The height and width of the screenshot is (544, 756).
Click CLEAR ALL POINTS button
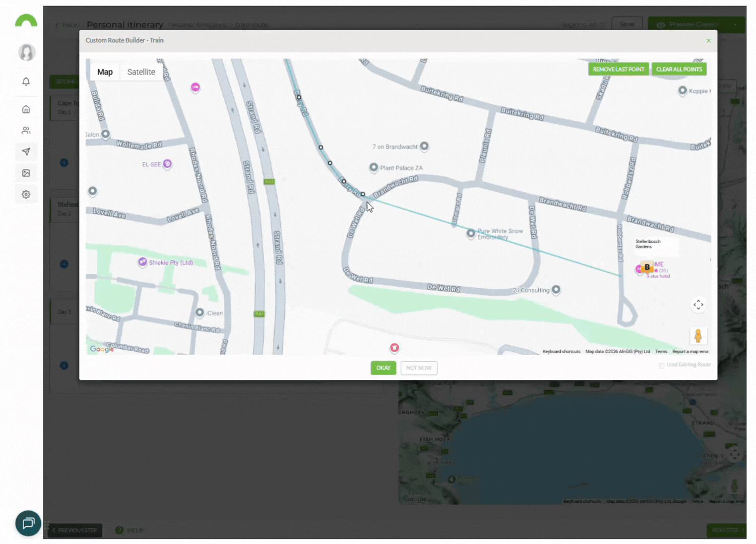click(679, 69)
